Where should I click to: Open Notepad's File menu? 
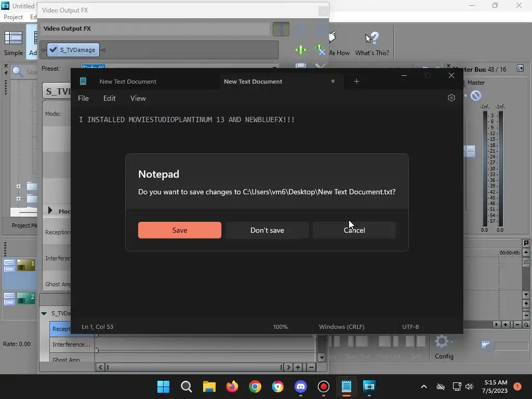pos(83,98)
